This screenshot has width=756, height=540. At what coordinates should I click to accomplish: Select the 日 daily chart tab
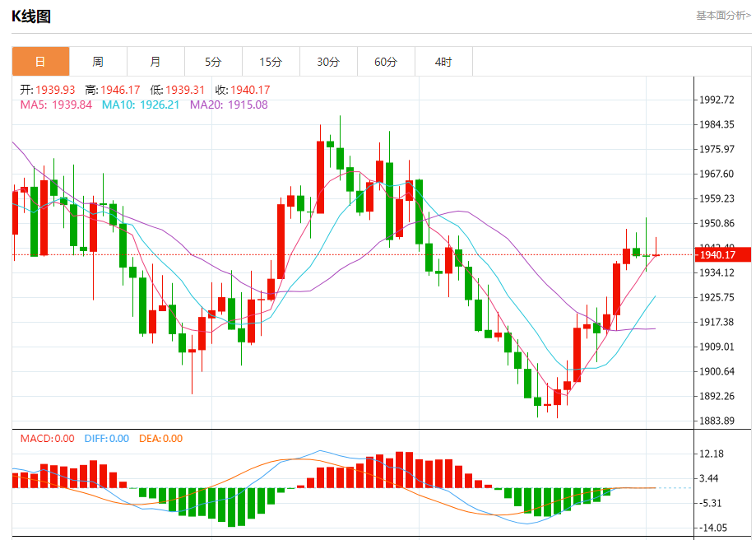tap(40, 61)
